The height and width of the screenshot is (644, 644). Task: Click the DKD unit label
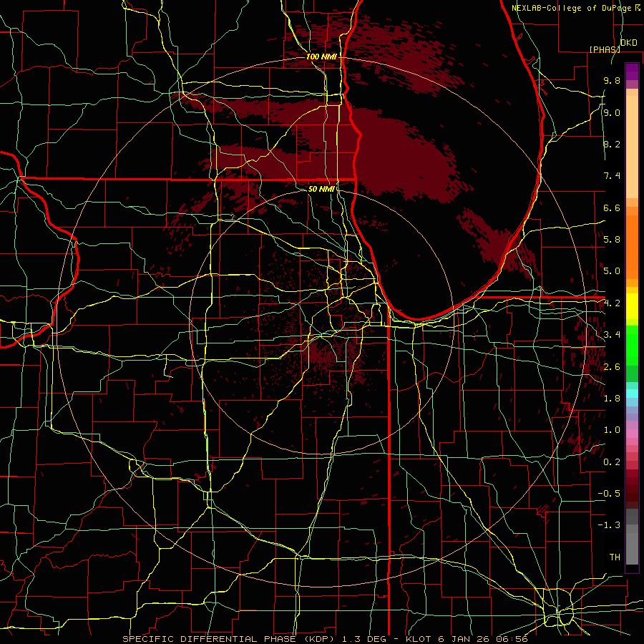point(628,43)
